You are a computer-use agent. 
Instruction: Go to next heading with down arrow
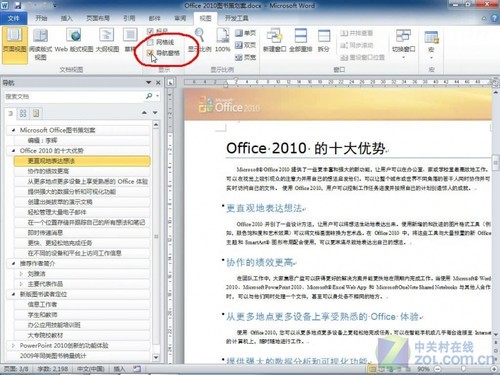coord(155,113)
